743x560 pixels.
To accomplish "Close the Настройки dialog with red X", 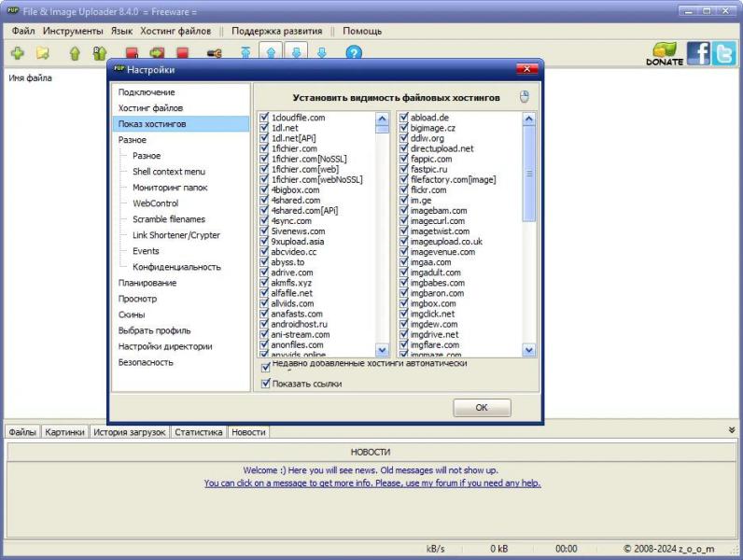I will 527,69.
